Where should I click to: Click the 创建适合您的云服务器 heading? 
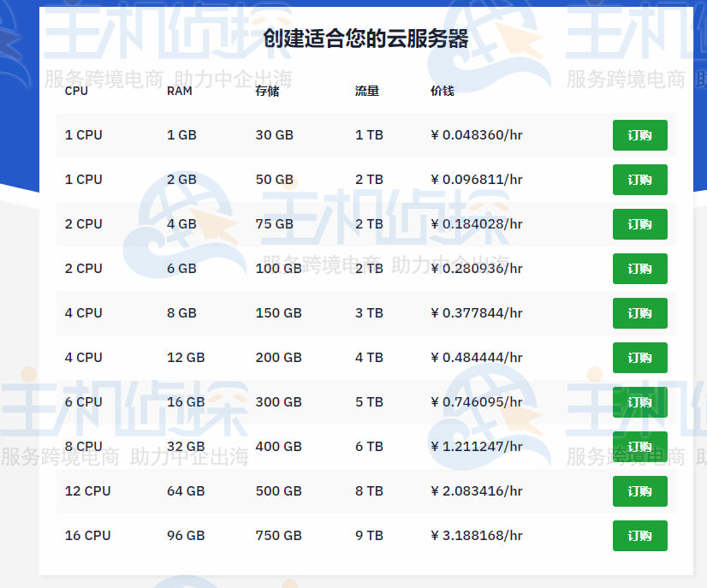coord(365,39)
